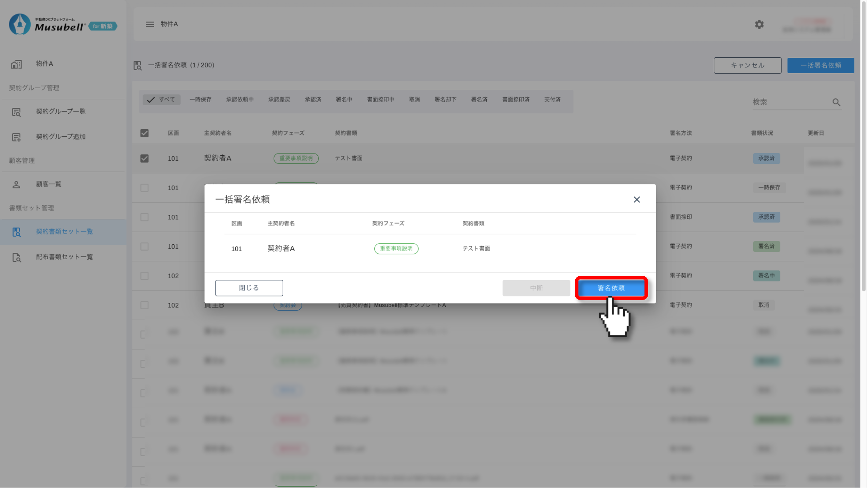The height and width of the screenshot is (489, 868).
Task: Open the settings gear icon
Action: tap(759, 24)
